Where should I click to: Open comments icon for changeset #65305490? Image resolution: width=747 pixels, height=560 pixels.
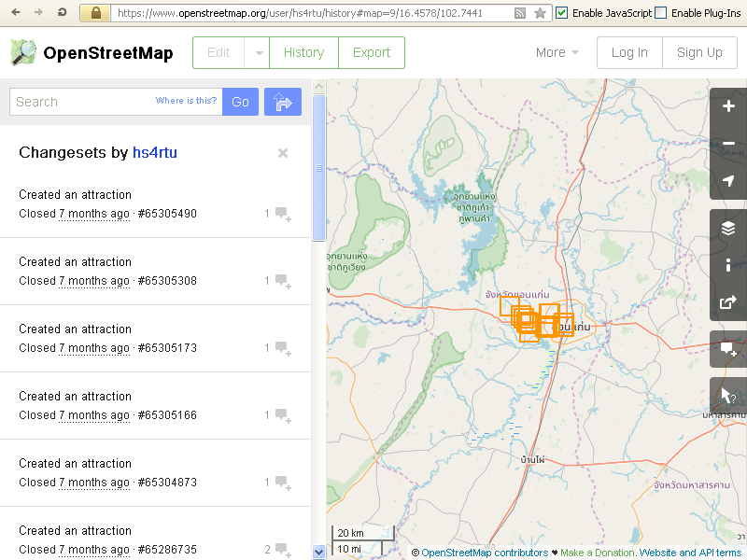pyautogui.click(x=283, y=214)
